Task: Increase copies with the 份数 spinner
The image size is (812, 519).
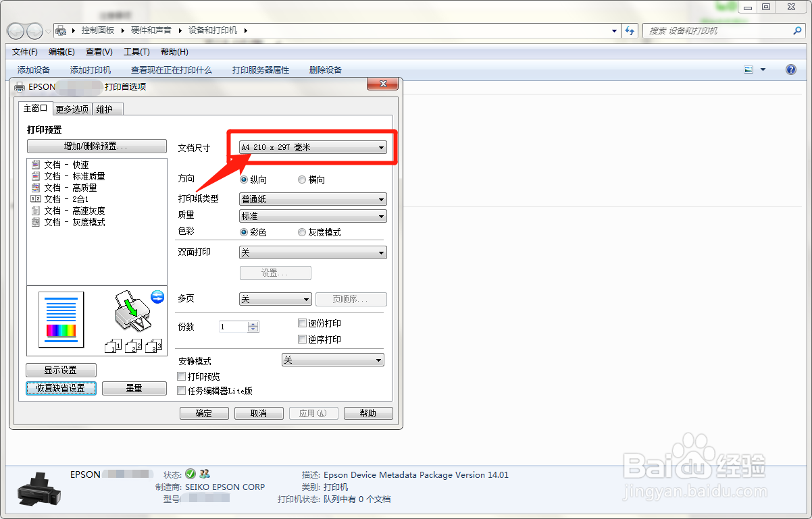Action: [x=253, y=323]
